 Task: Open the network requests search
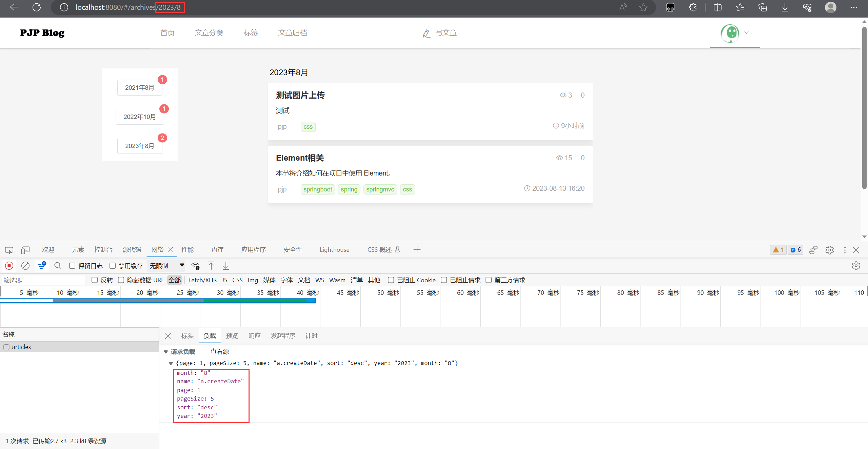tap(58, 266)
